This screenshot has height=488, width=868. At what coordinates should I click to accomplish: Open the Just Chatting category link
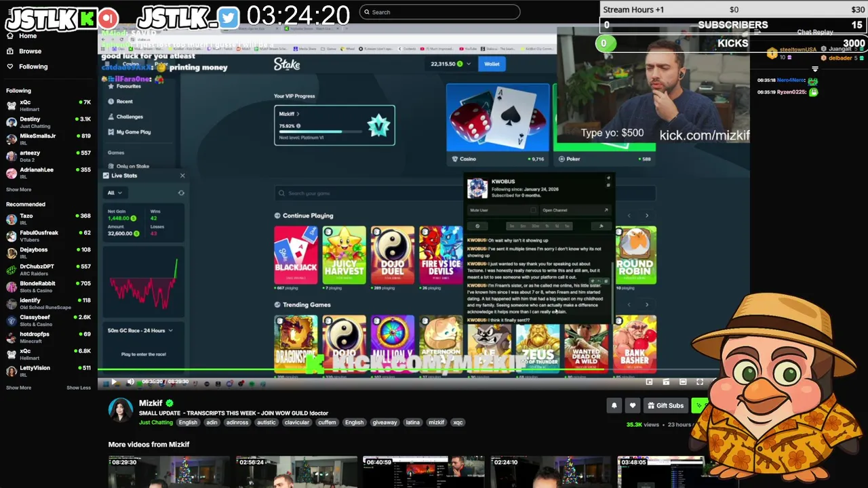(x=156, y=422)
